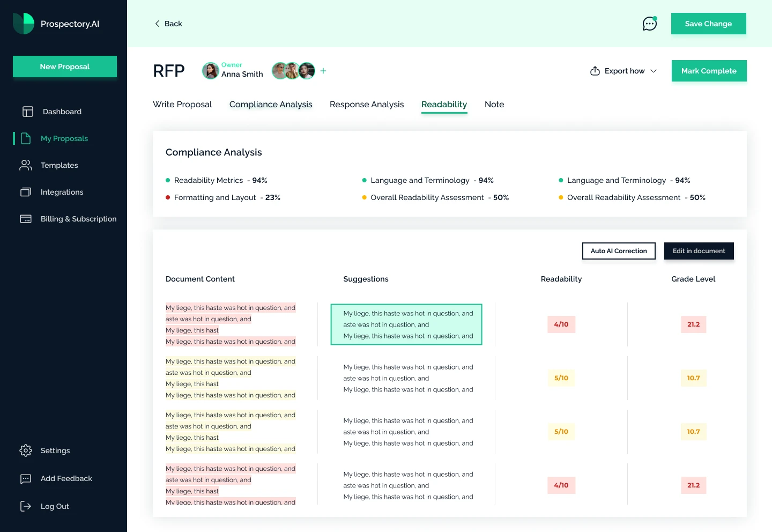
Task: Click the Readability column header
Action: 561,279
